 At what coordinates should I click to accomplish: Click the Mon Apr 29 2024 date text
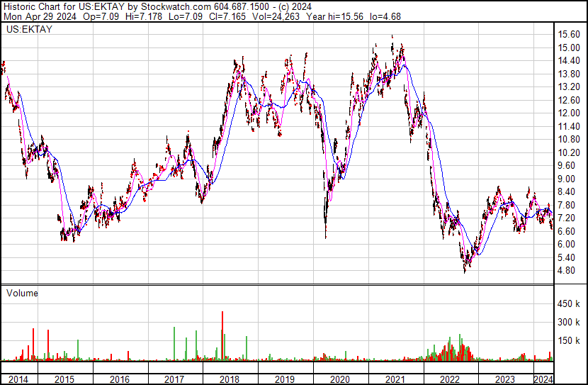tap(40, 16)
